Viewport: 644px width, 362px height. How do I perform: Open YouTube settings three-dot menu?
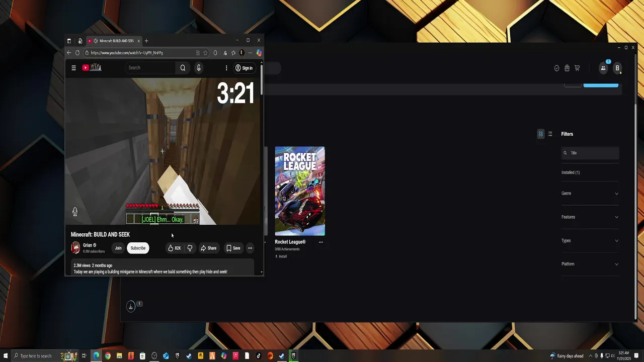226,68
